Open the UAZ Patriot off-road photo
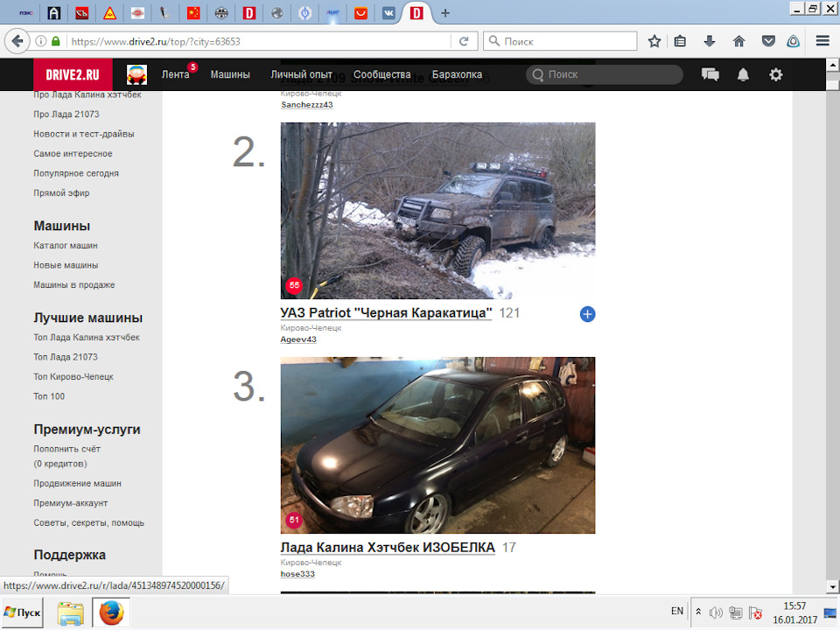Image resolution: width=840 pixels, height=630 pixels. (437, 211)
